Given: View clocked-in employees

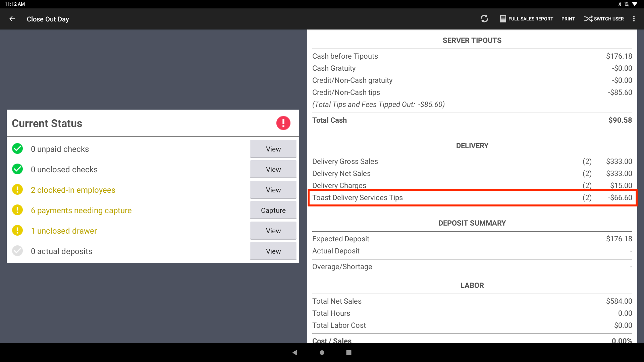Looking at the screenshot, I should point(273,190).
